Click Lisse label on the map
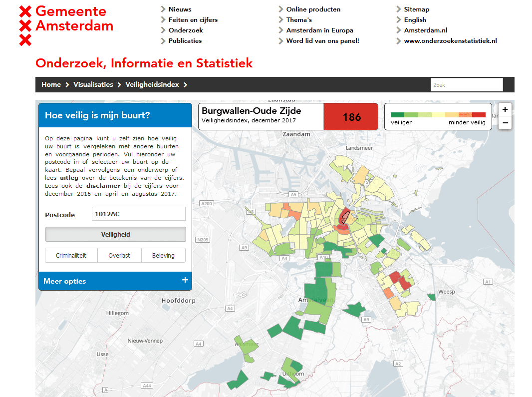 pyautogui.click(x=102, y=354)
